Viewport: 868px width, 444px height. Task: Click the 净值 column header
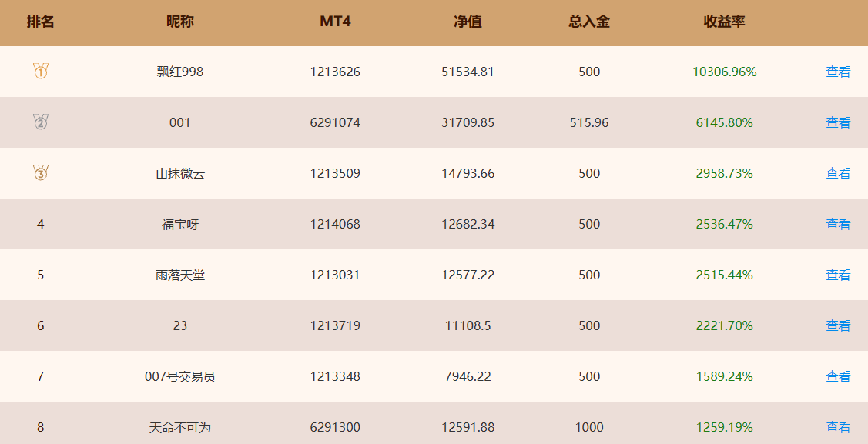tap(468, 22)
